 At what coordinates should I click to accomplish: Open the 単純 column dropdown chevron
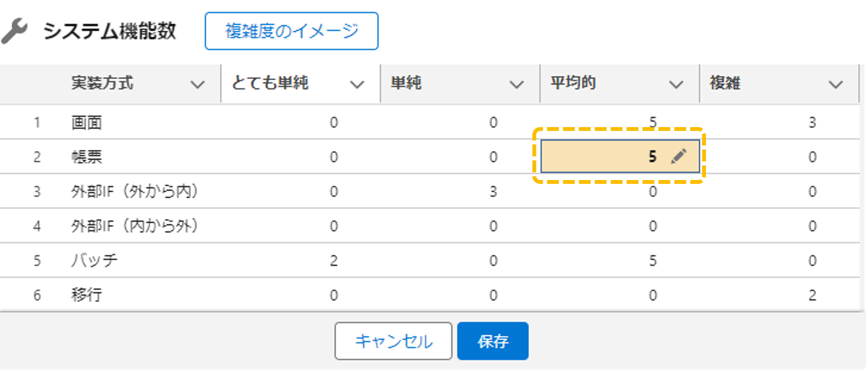tap(517, 84)
